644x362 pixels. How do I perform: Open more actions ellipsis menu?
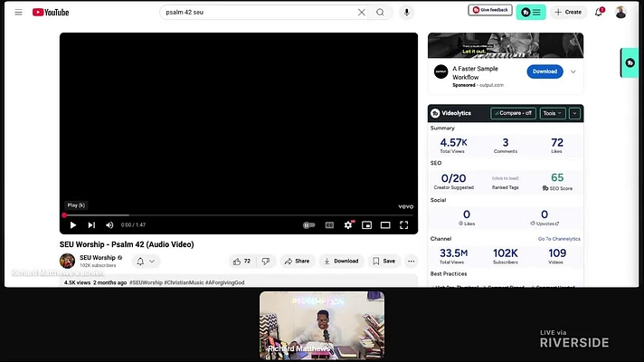[412, 262]
